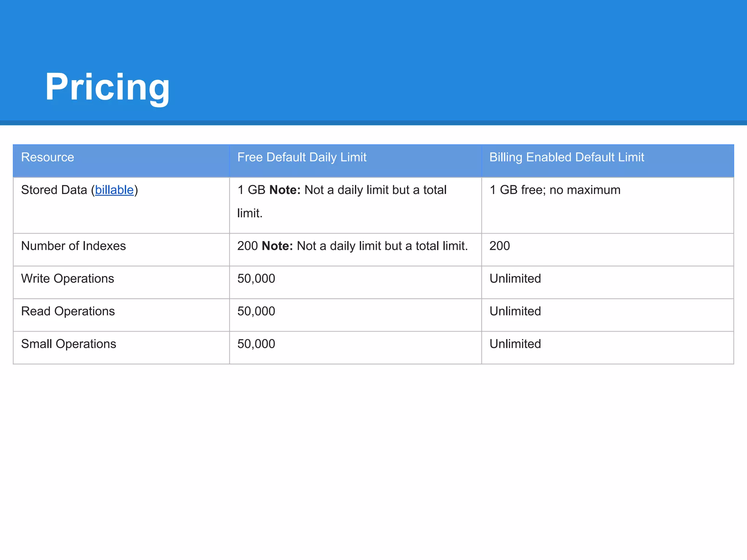
Task: Select the Resource column header
Action: 48,157
